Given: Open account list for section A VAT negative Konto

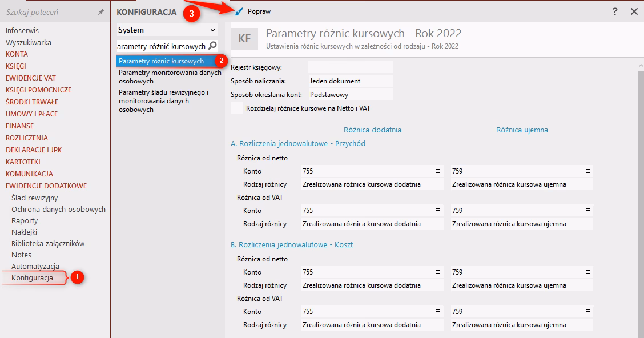Looking at the screenshot, I should [587, 211].
